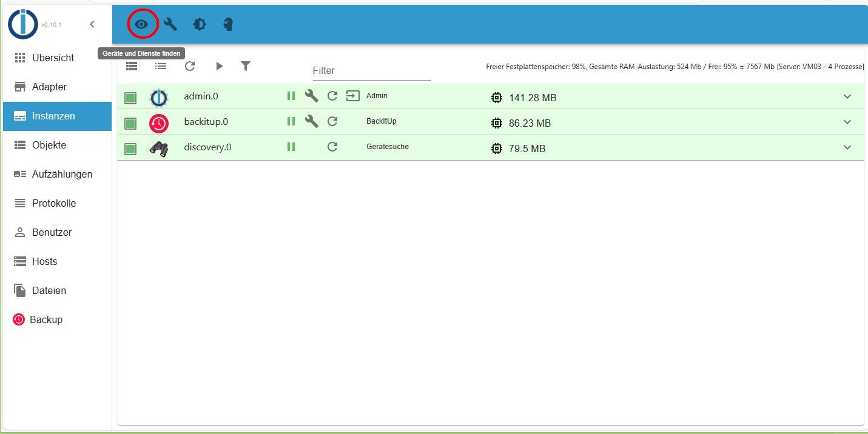Click the discovery.0 instance name

(207, 147)
